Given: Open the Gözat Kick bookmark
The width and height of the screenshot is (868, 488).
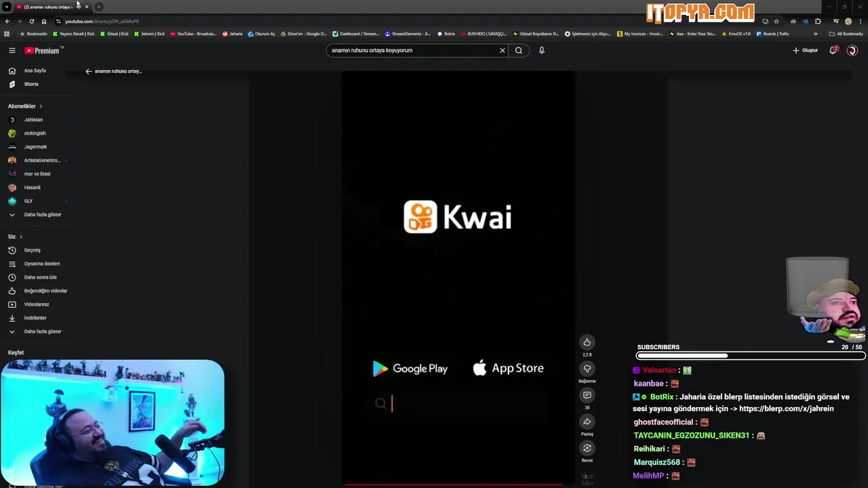Looking at the screenshot, I should coord(115,34).
